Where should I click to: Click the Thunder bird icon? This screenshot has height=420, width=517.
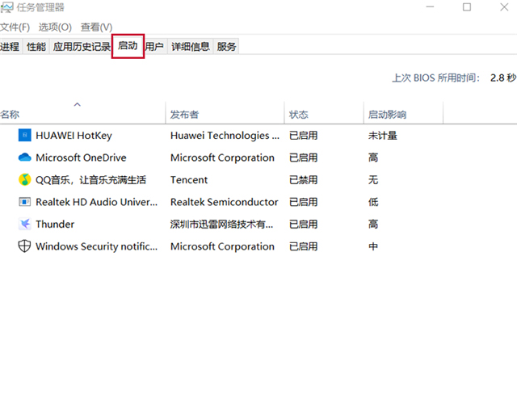24,225
